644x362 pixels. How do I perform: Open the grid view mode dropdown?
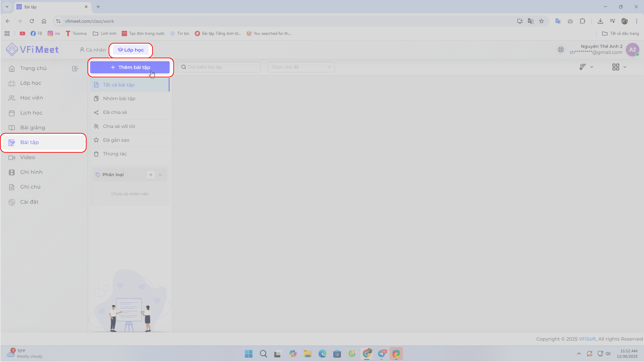click(x=619, y=67)
